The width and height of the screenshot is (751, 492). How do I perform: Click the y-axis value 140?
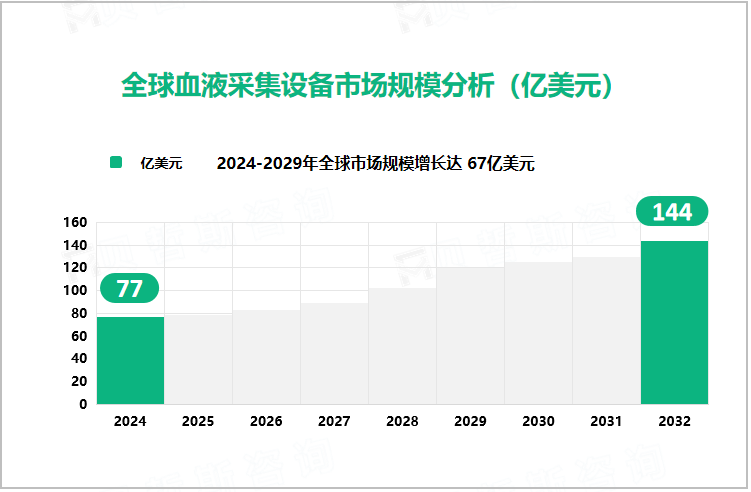75,245
